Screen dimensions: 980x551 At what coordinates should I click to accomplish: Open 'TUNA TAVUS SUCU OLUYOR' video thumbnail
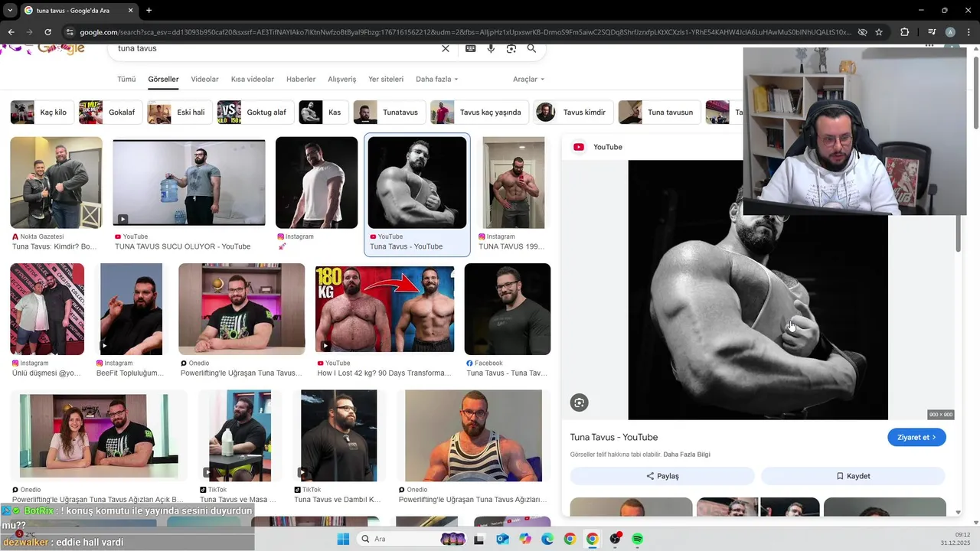[189, 183]
